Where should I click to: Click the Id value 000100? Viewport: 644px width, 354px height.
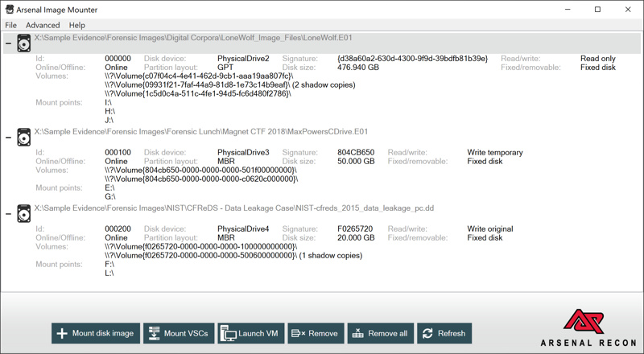[118, 152]
